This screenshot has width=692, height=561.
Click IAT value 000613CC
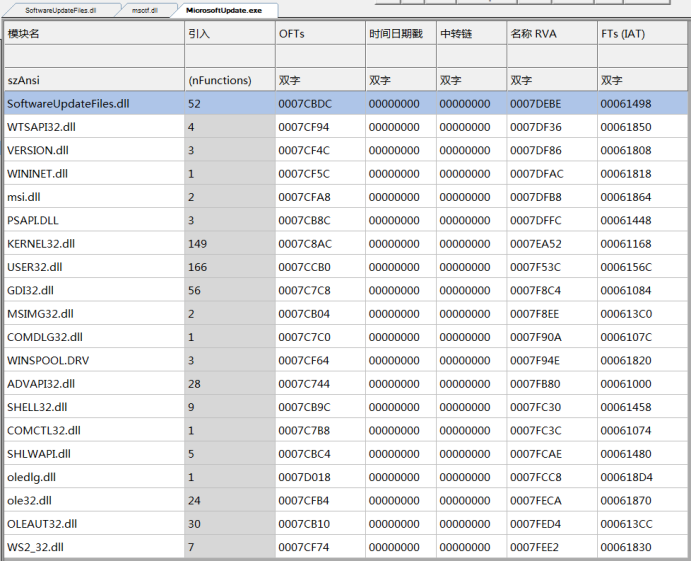click(643, 524)
